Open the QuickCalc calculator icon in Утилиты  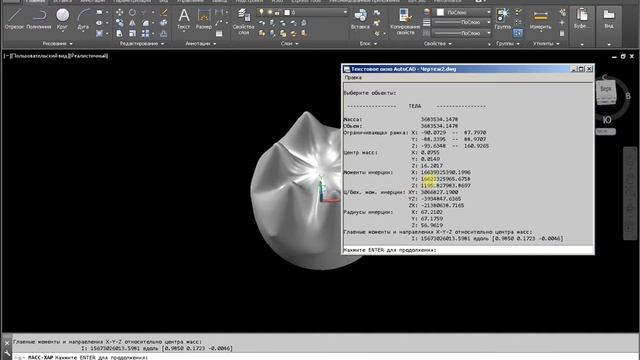pos(562,34)
